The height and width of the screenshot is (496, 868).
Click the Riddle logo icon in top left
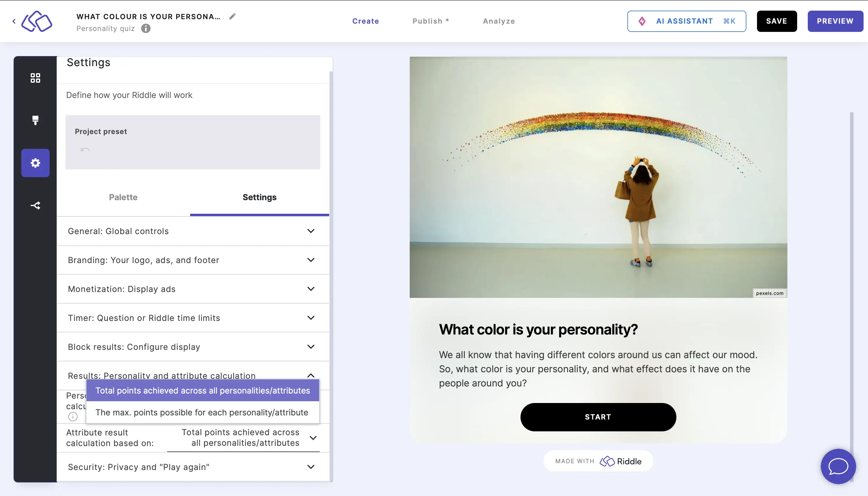coord(37,21)
